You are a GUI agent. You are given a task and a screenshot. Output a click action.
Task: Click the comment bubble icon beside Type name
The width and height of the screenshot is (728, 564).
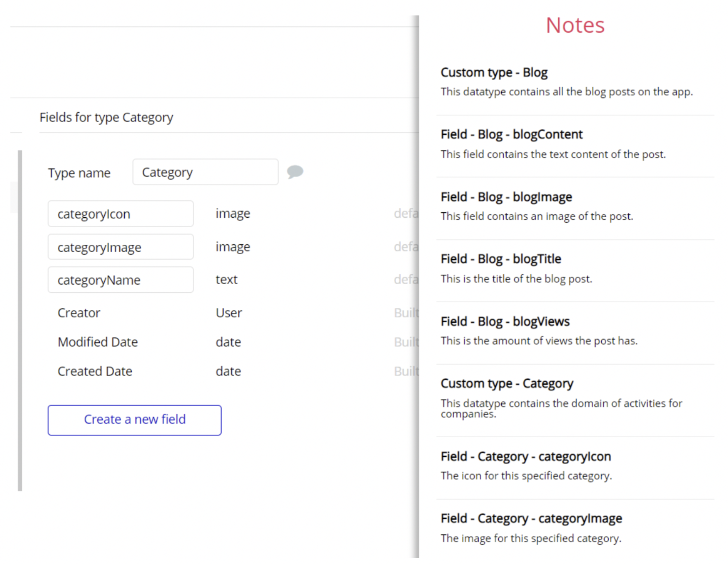pos(295,172)
